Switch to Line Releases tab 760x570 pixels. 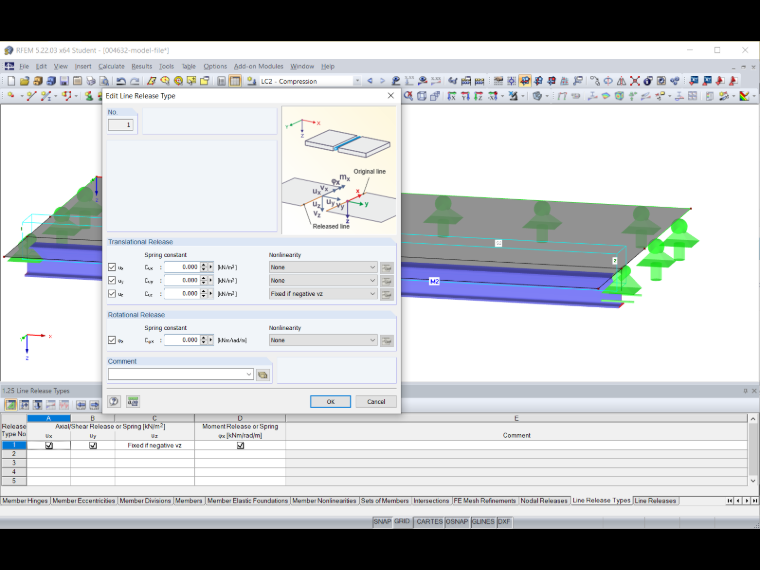pos(655,501)
